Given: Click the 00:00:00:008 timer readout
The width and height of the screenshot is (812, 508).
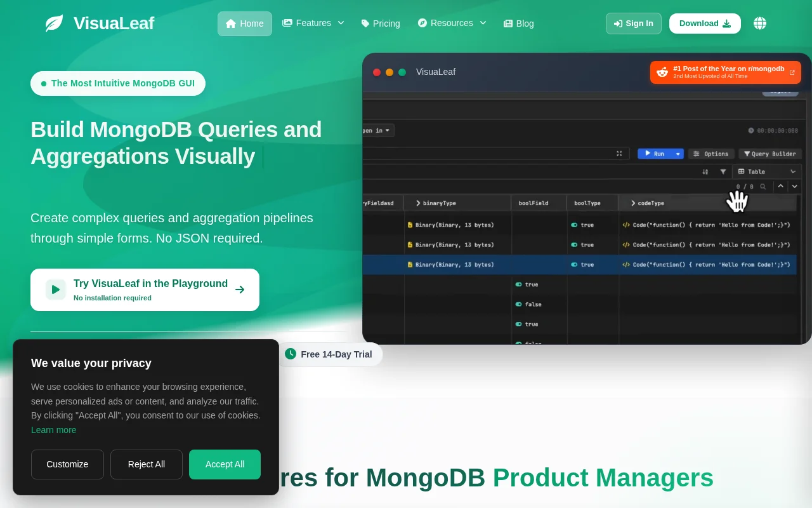Looking at the screenshot, I should coord(773,131).
